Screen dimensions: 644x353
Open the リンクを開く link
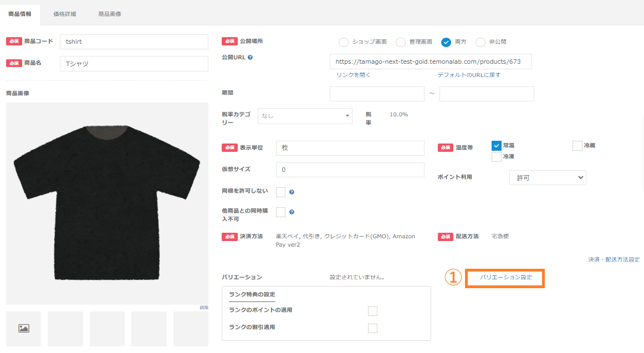(x=353, y=75)
